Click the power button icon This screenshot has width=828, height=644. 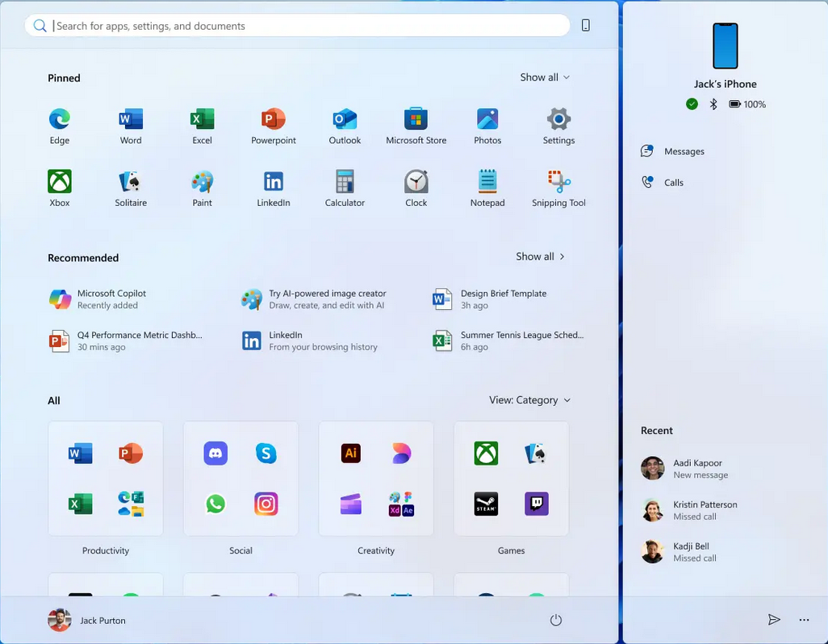point(555,620)
